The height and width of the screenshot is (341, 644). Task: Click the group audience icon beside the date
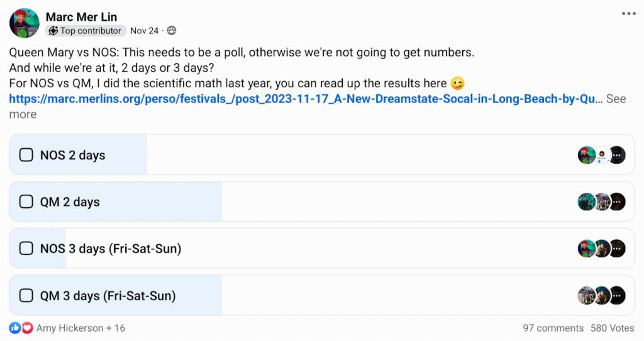[172, 31]
